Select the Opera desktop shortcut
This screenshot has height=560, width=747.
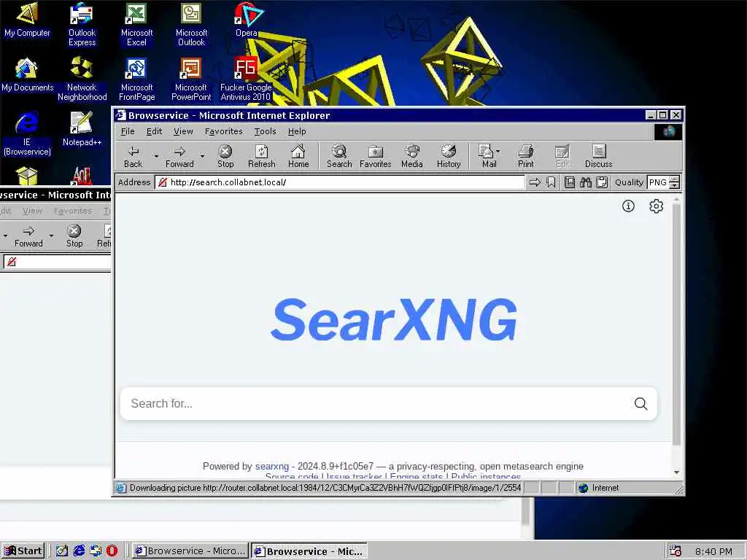click(x=247, y=20)
